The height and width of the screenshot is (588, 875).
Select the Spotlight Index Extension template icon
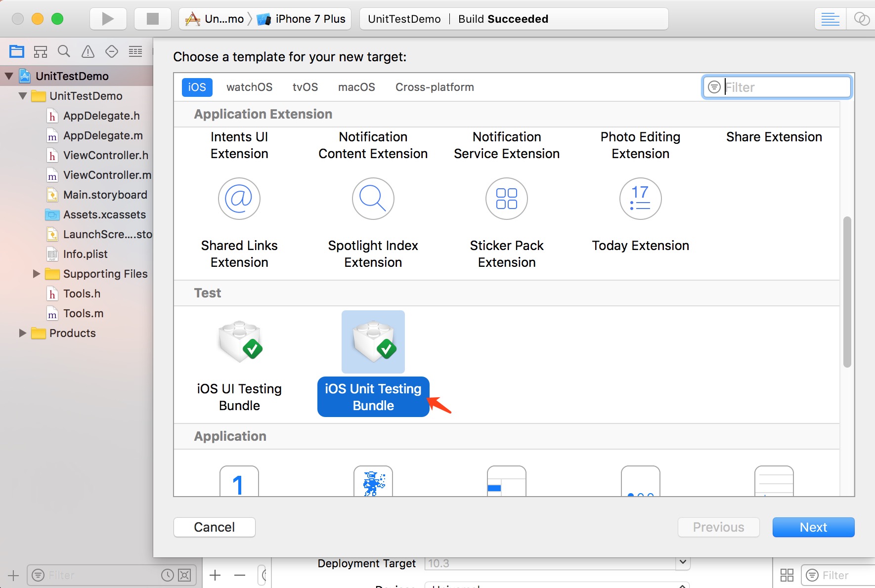(373, 199)
